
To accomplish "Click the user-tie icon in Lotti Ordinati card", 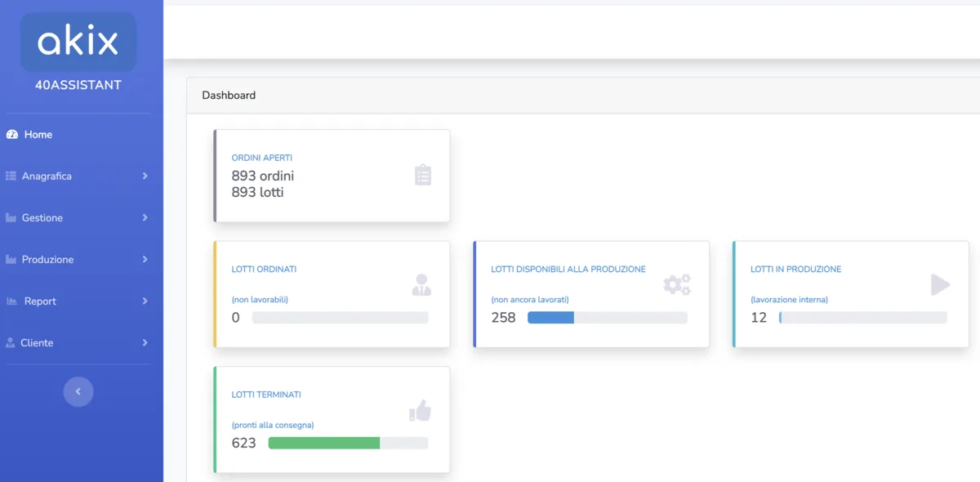I will (x=421, y=285).
